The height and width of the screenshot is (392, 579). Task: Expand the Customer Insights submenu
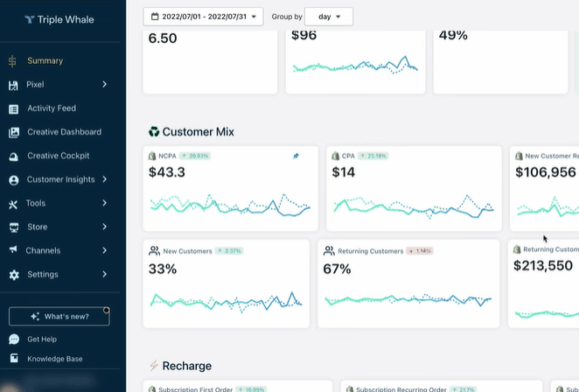(x=104, y=179)
